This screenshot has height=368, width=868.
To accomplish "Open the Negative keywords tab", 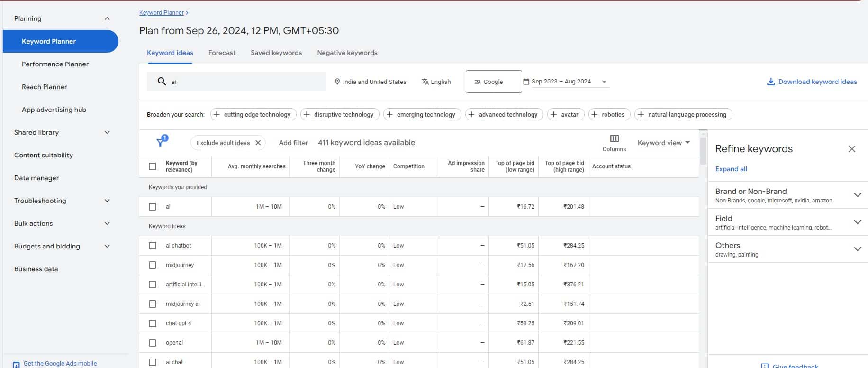I will click(x=347, y=53).
